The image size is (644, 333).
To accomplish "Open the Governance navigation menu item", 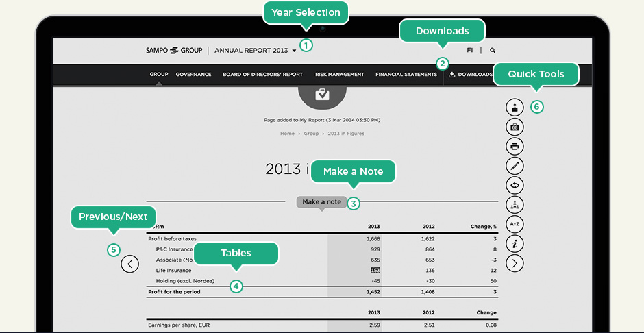I will [193, 74].
